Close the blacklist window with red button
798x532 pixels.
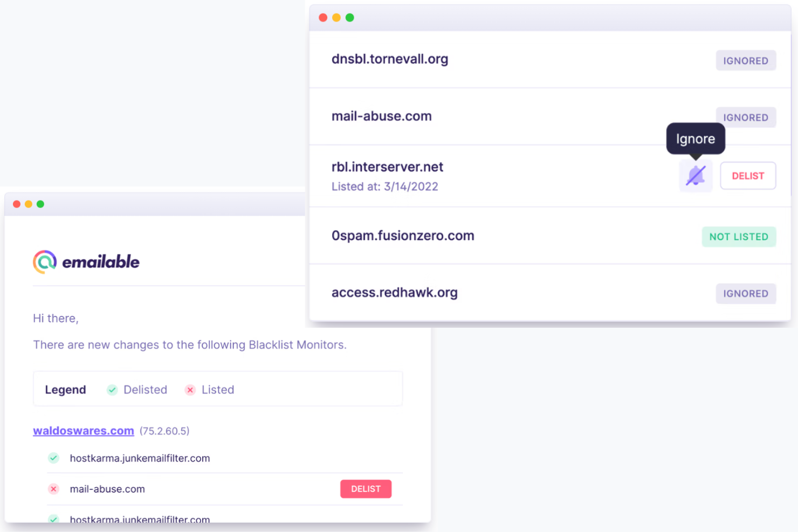pyautogui.click(x=323, y=18)
